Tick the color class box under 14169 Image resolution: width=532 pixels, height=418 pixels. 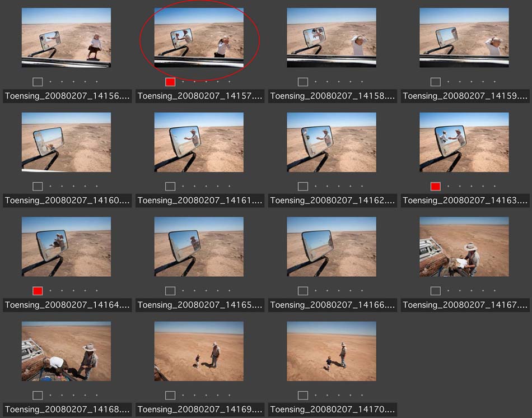[170, 396]
